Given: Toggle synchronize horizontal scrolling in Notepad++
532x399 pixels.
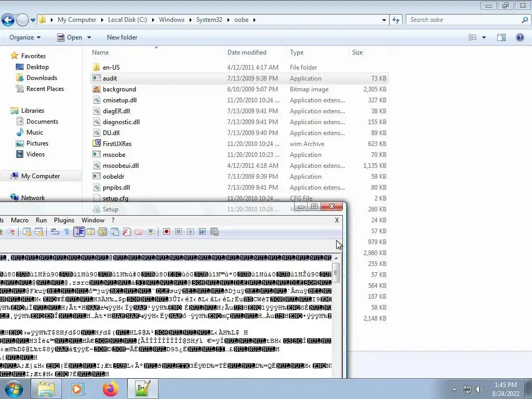Looking at the screenshot, I should pyautogui.click(x=39, y=232).
